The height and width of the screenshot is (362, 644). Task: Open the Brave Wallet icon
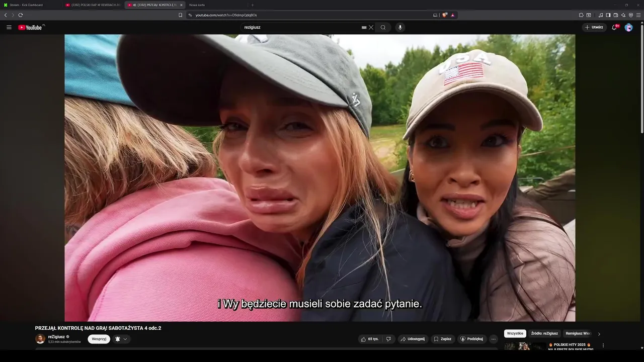pos(616,15)
